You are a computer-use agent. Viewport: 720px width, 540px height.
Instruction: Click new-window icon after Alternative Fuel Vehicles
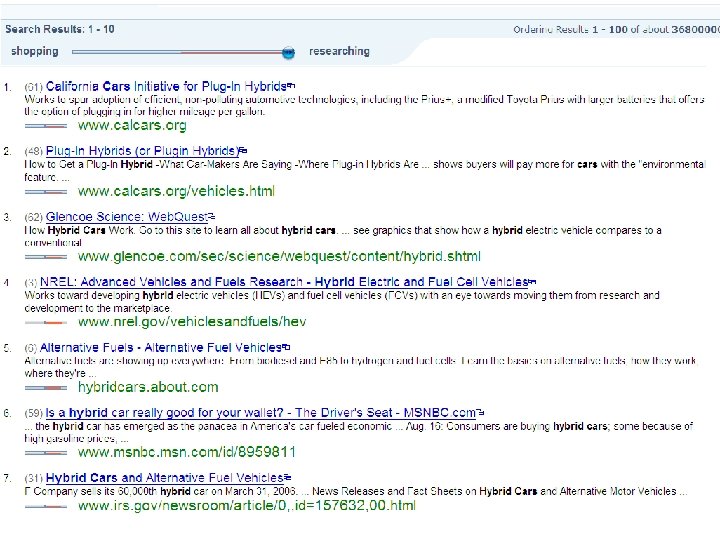pos(286,347)
